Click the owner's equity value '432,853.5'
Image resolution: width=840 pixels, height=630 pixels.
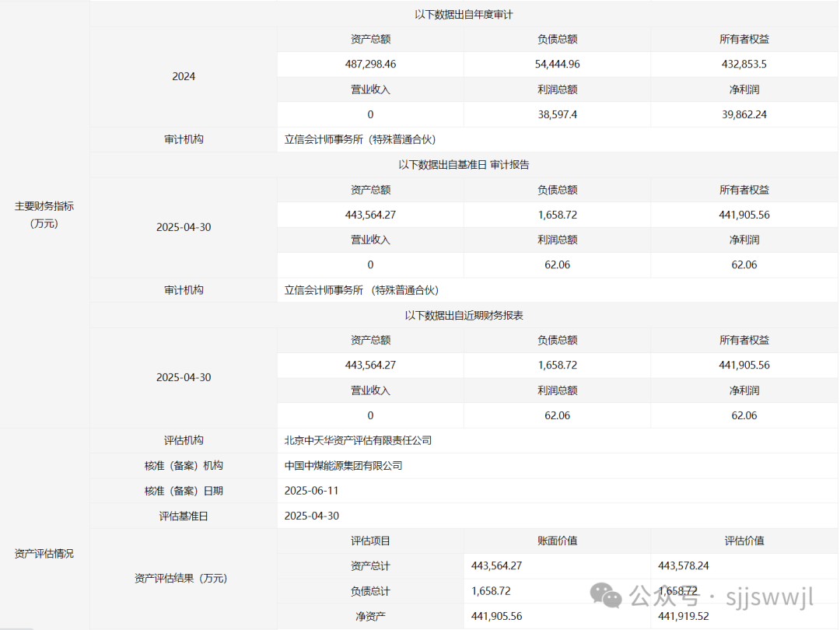click(x=744, y=65)
